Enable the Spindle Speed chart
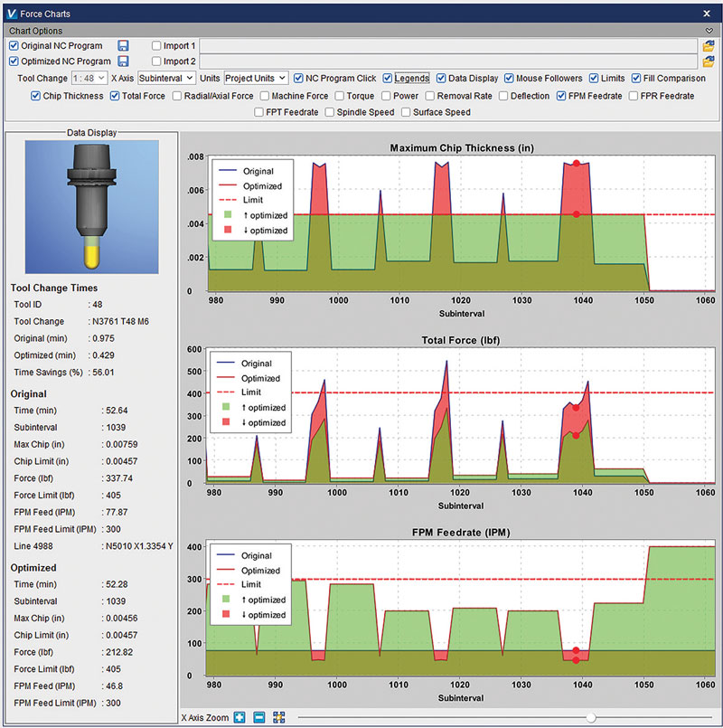Viewport: 723px width, 728px height. 330,112
